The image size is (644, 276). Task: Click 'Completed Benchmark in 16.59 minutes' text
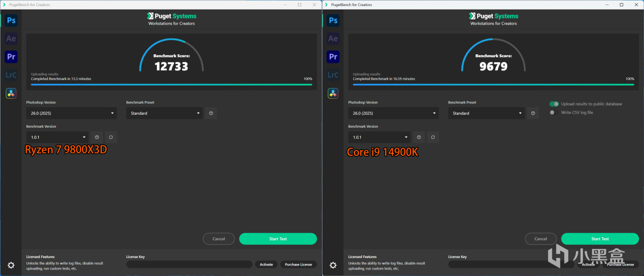click(384, 79)
